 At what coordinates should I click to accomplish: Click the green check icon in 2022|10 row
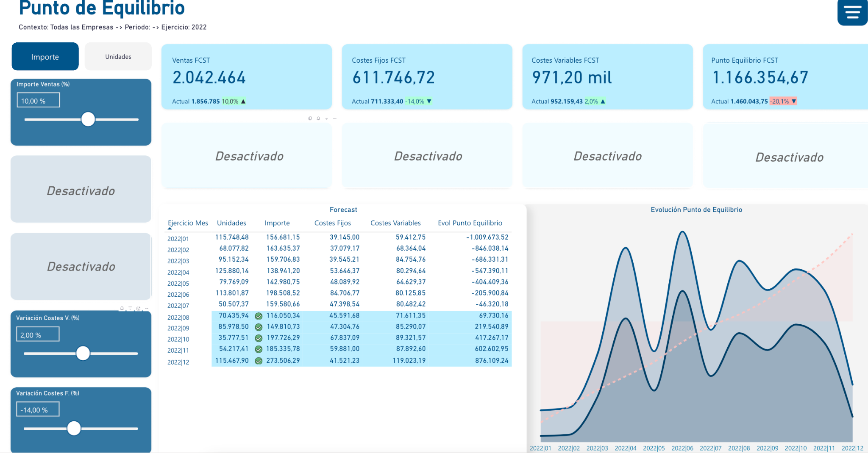259,338
